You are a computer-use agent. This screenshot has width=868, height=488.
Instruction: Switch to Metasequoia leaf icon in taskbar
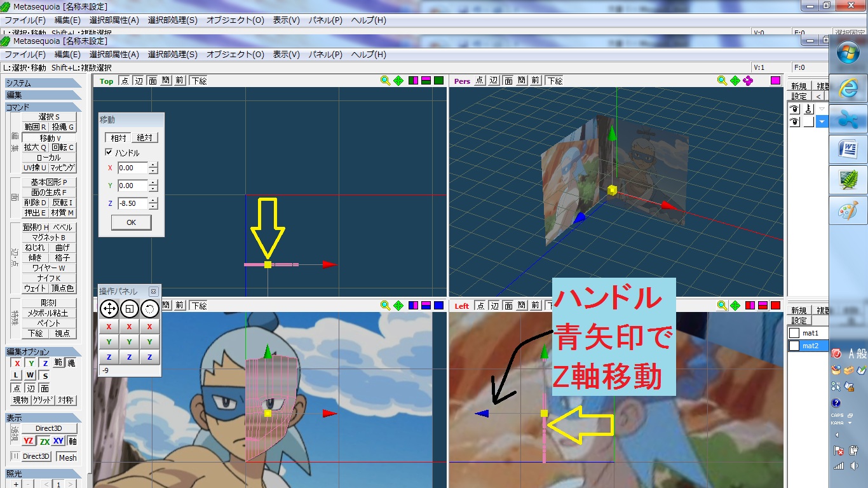pyautogui.click(x=848, y=181)
